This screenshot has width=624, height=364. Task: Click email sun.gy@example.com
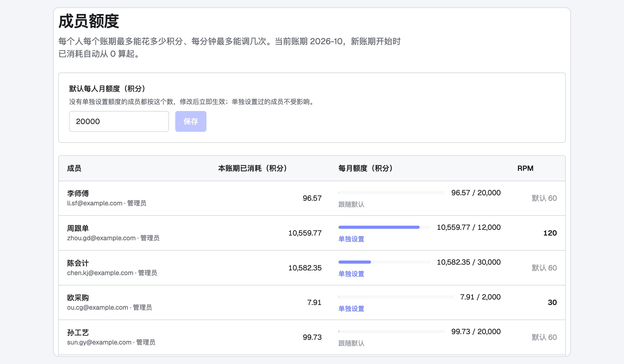(x=99, y=342)
